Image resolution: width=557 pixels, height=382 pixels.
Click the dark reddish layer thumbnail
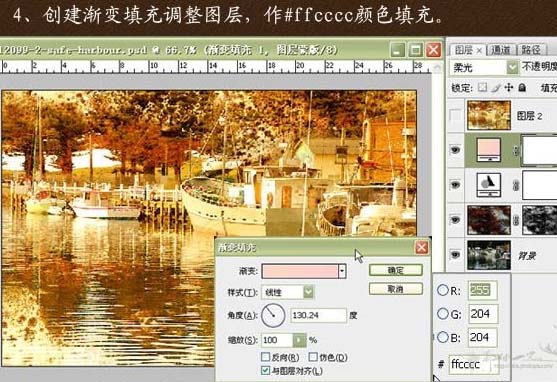(489, 220)
